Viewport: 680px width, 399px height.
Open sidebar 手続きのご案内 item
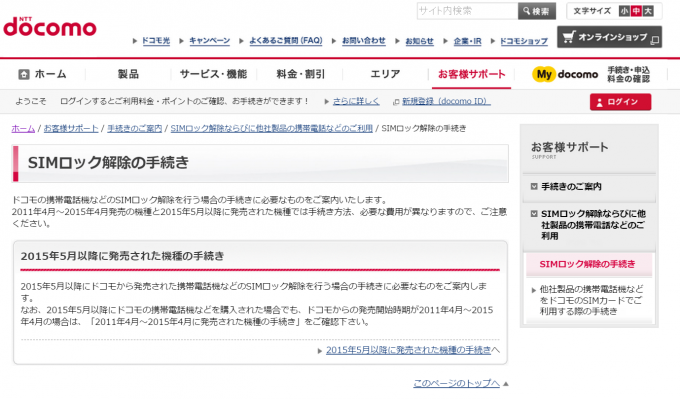coord(571,186)
